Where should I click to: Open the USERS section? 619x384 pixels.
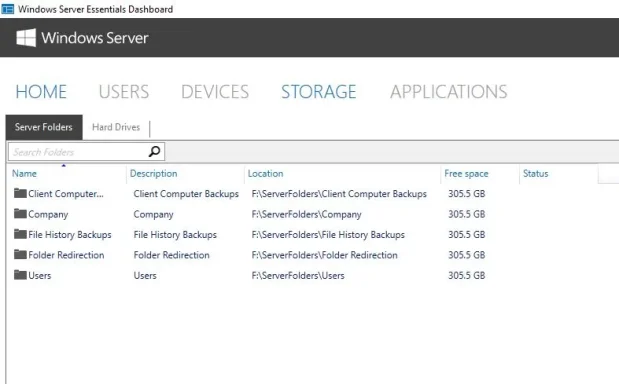pos(124,92)
